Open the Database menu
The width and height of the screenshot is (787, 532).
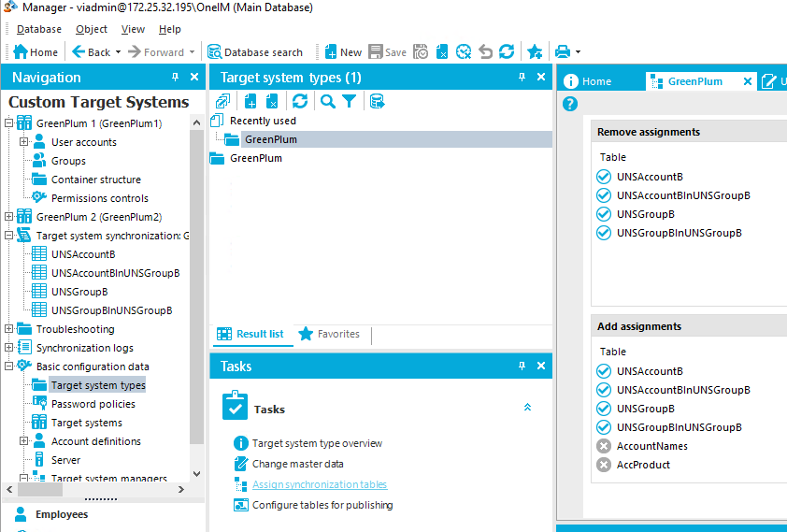(x=39, y=29)
